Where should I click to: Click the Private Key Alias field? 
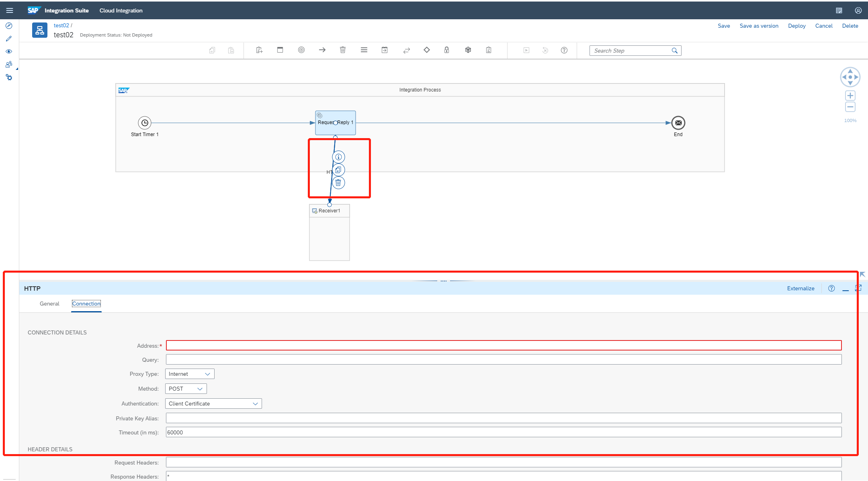click(x=504, y=418)
